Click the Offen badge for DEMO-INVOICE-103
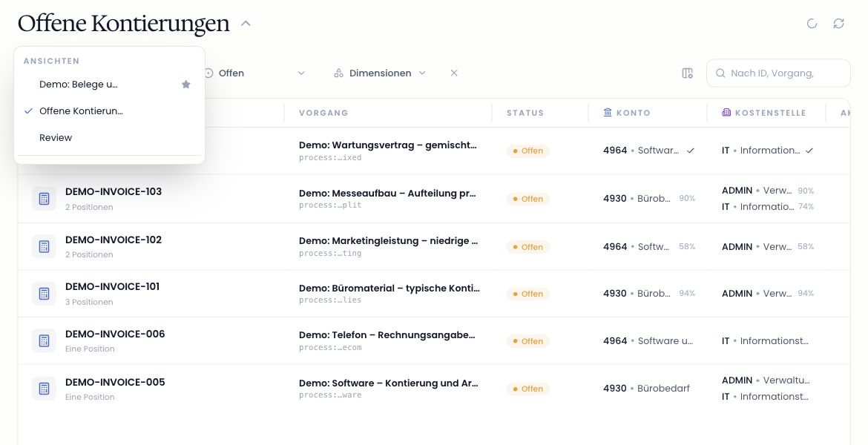The image size is (868, 445). coord(527,199)
